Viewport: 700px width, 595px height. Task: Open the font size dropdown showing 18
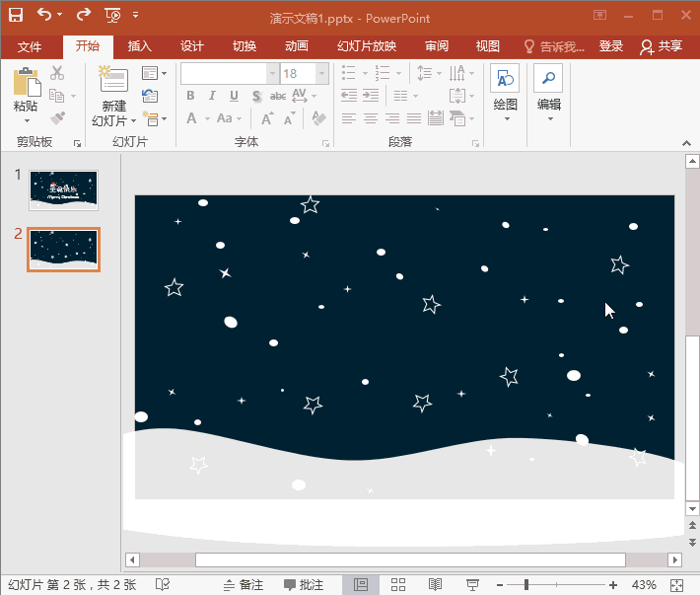321,74
